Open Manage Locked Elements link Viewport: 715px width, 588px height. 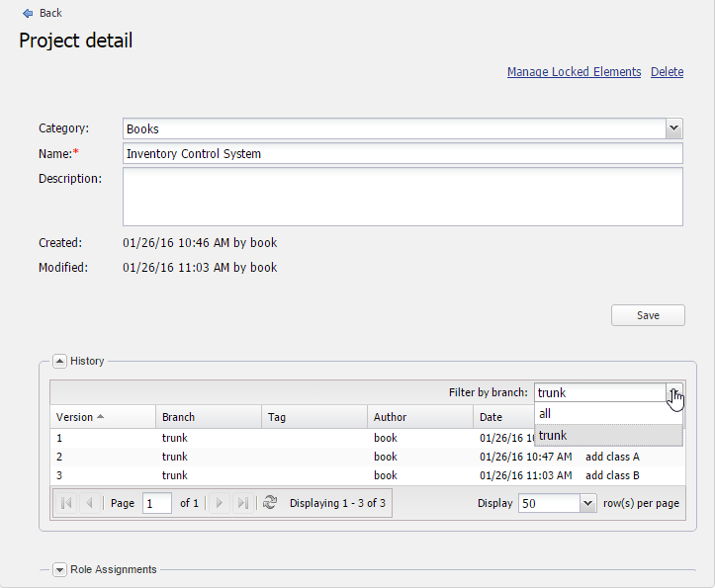coord(574,72)
